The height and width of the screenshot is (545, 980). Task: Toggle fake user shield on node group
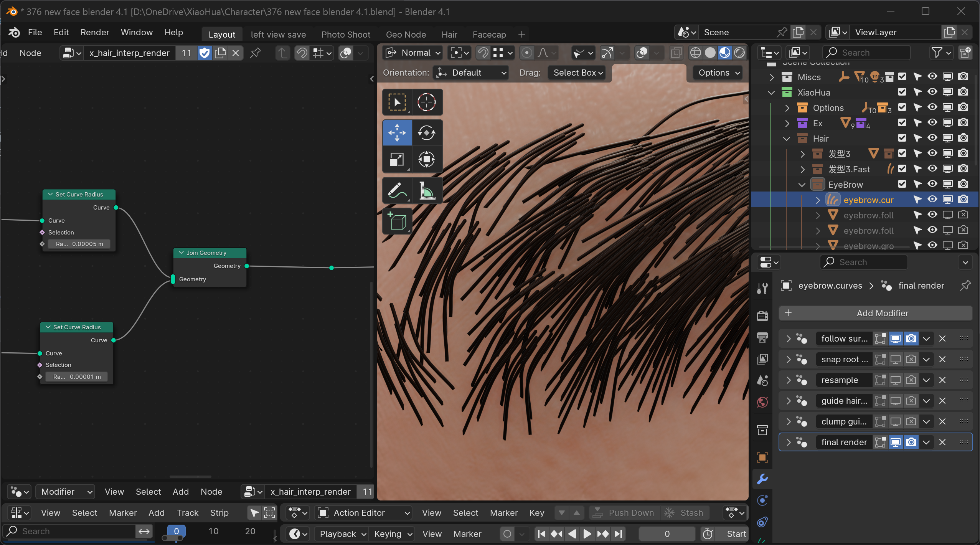tap(205, 53)
